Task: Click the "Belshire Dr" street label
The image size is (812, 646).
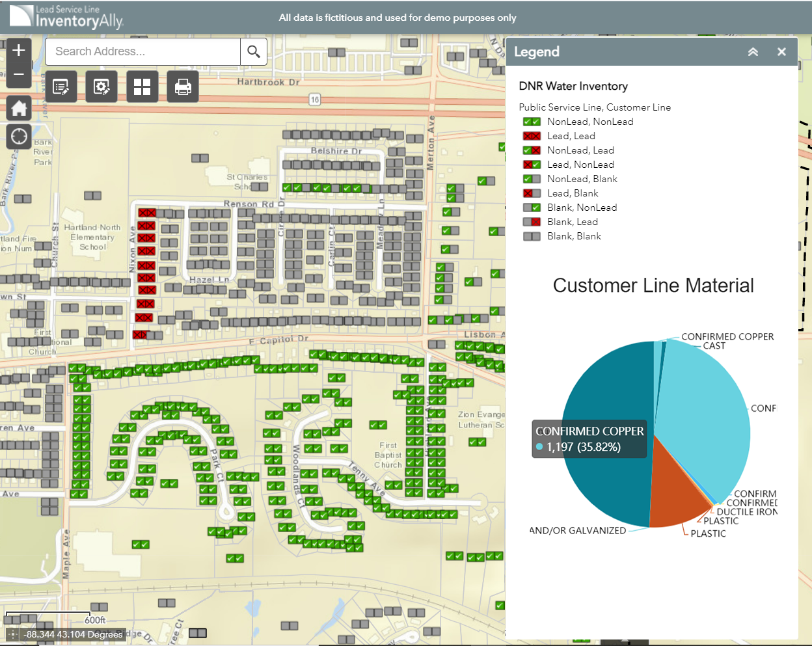Action: [336, 151]
